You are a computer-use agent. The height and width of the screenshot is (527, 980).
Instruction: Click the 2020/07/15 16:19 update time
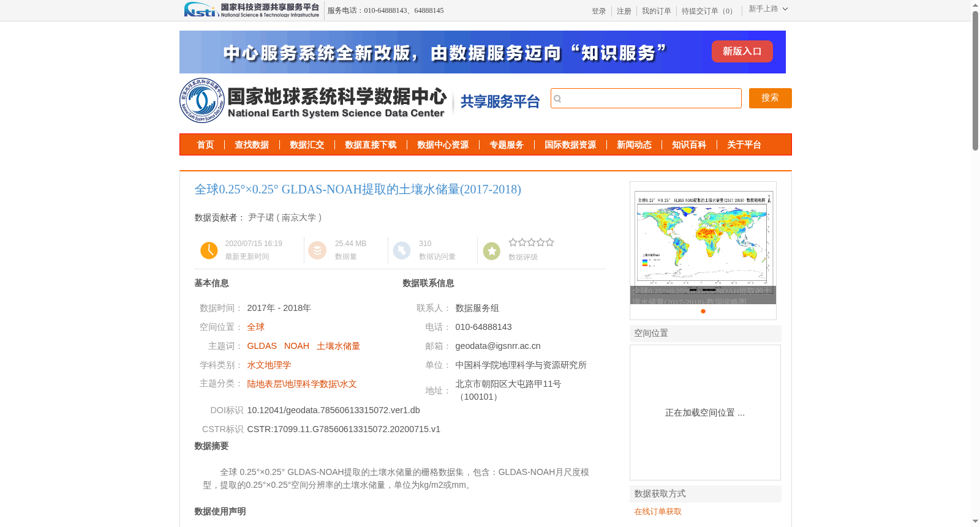tap(254, 244)
